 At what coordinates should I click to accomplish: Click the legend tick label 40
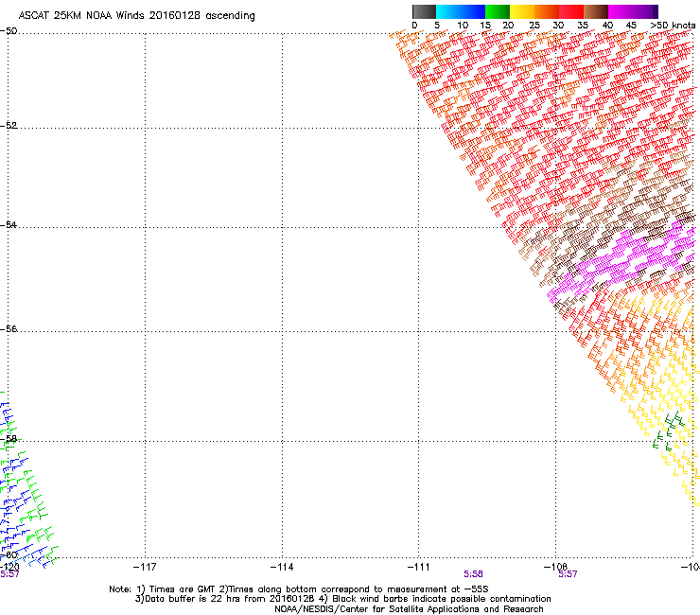click(x=607, y=26)
